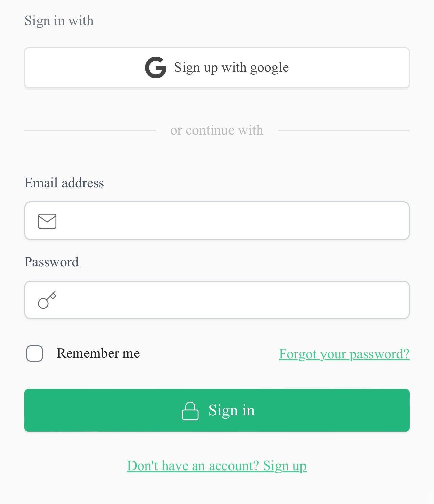Click the 'or continue with' divider text
Image resolution: width=434 pixels, height=504 pixels.
217,130
